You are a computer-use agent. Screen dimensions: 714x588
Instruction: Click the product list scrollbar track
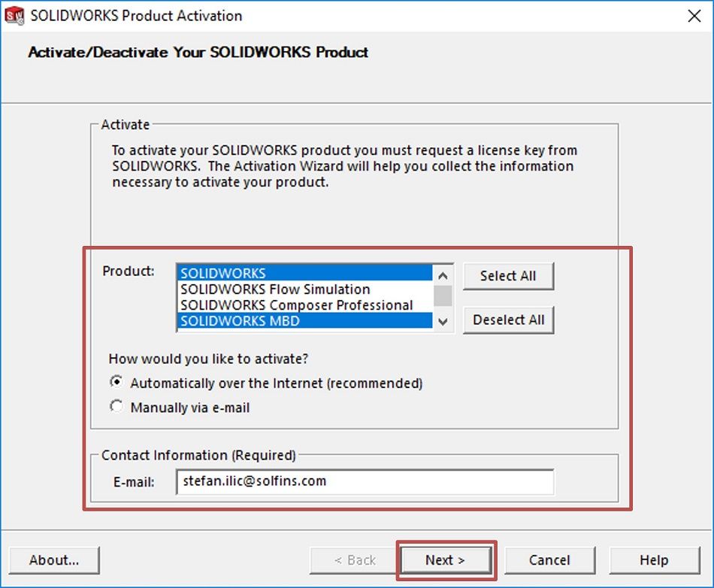tap(443, 296)
